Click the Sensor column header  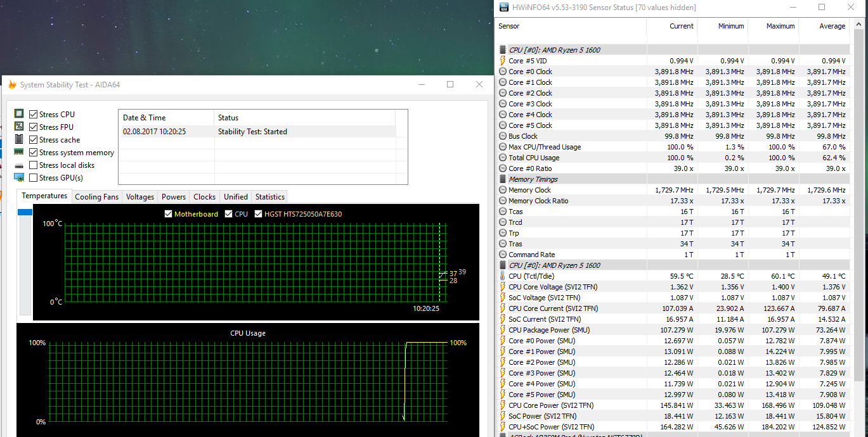tap(571, 26)
